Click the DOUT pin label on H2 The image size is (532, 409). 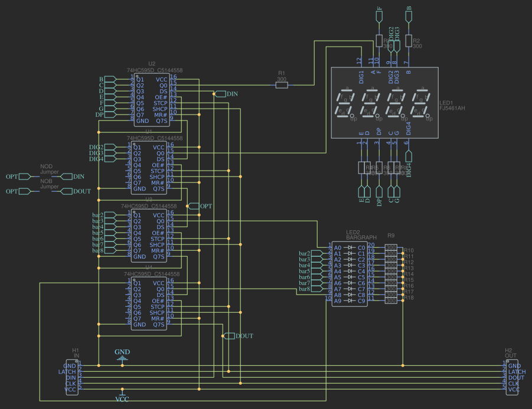(516, 378)
